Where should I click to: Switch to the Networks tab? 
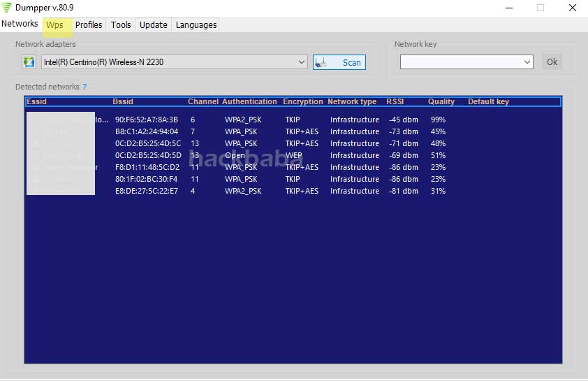coord(20,24)
